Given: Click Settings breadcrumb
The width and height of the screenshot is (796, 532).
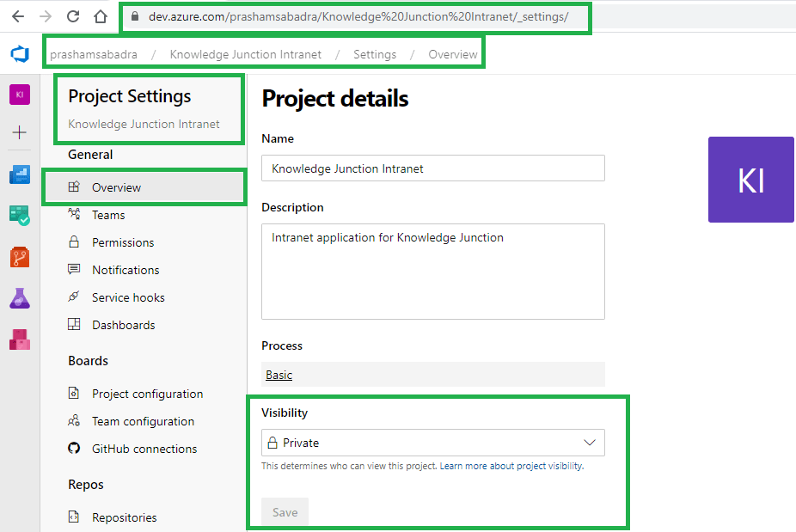Looking at the screenshot, I should coord(375,54).
